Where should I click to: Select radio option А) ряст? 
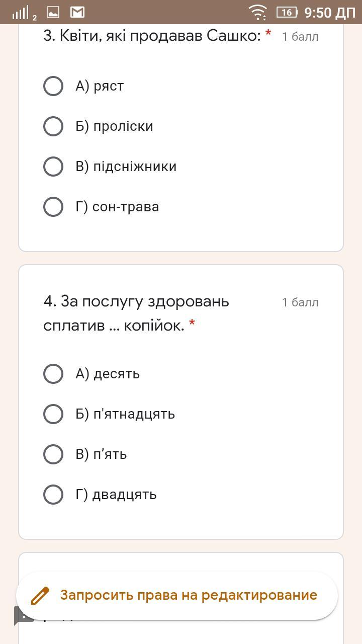(x=53, y=86)
